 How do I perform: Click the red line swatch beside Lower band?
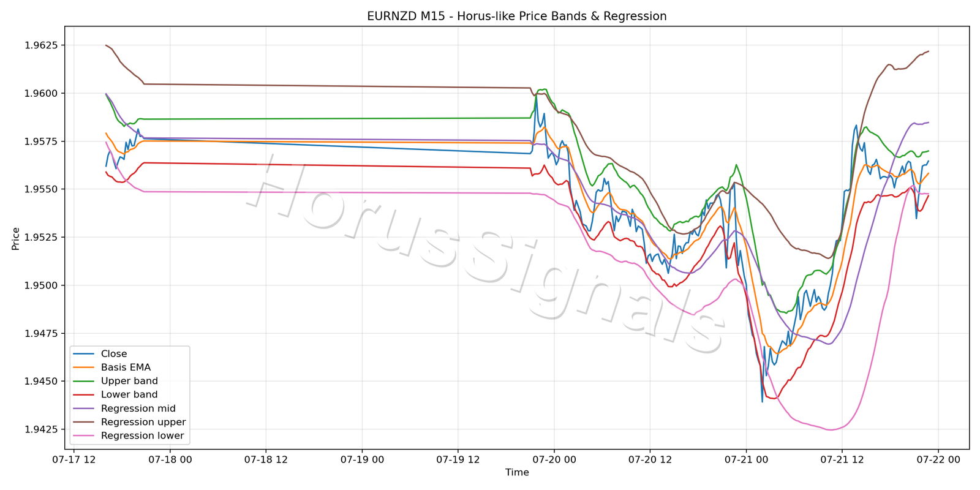[x=83, y=395]
